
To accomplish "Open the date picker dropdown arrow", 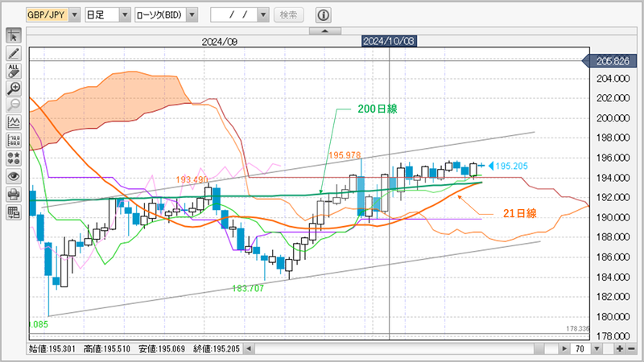I will [x=263, y=15].
